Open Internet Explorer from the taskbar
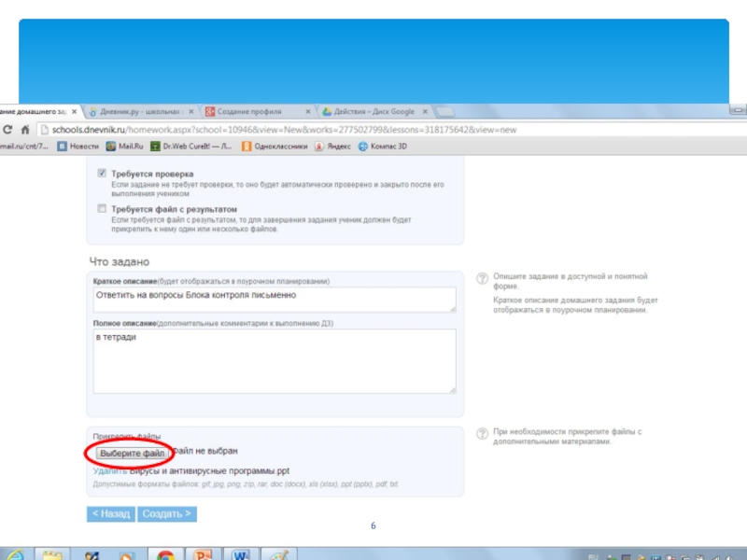 [x=14, y=555]
